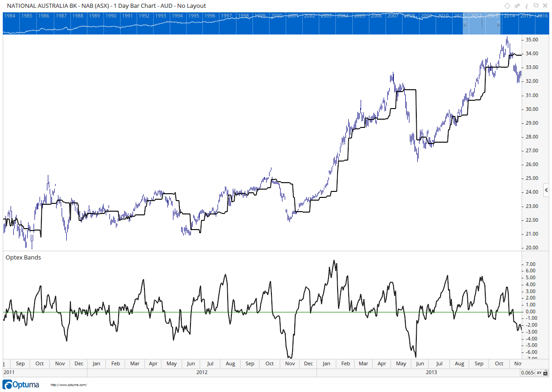This screenshot has width=552, height=392.
Task: Select 2012 in the year navigator
Action: [477, 15]
